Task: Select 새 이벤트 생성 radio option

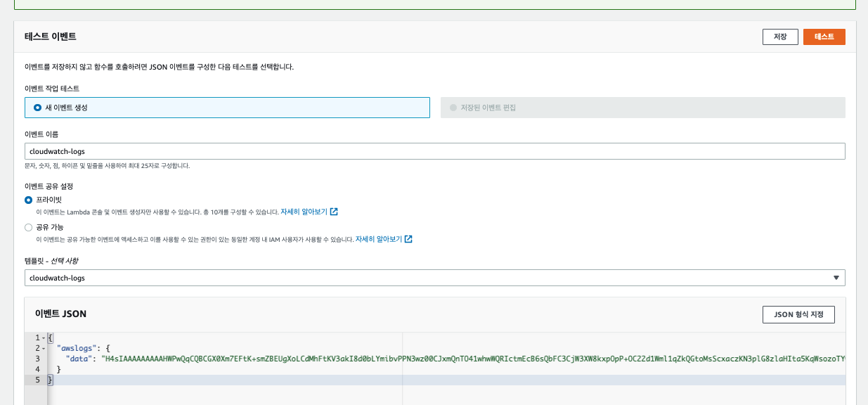Action: coord(38,108)
